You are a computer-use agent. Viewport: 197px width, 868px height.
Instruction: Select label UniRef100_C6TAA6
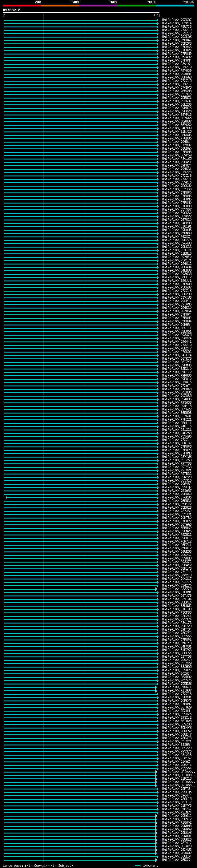(176, 524)
